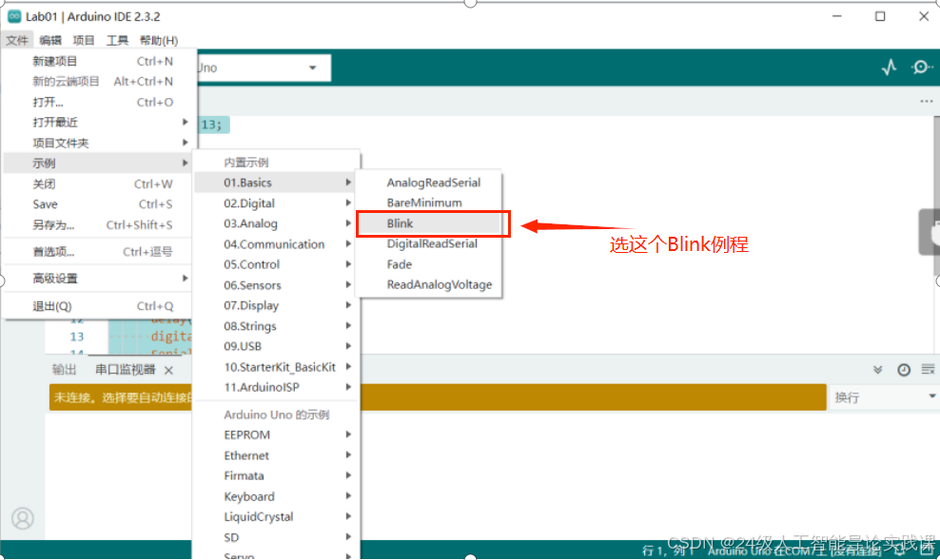This screenshot has height=560, width=940.
Task: Select 09.USB examples category
Action: pos(277,346)
